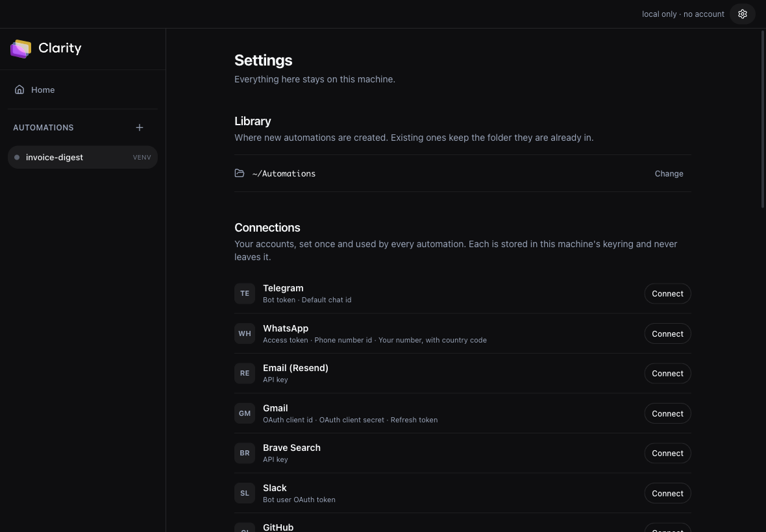Click the TE Telegram badge icon
Screen dimensions: 766x532
[x=245, y=293]
